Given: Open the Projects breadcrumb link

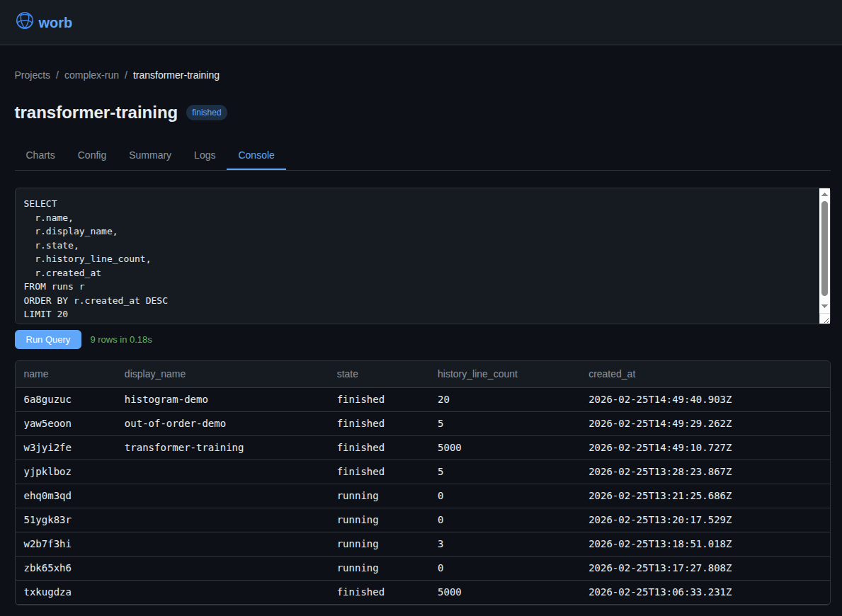Looking at the screenshot, I should (x=33, y=75).
